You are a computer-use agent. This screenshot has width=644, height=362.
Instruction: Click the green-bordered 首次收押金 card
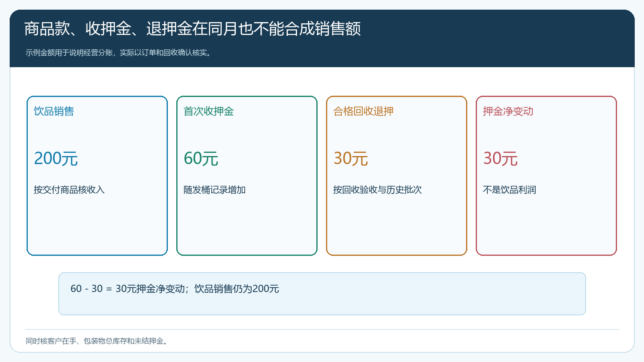tap(247, 176)
